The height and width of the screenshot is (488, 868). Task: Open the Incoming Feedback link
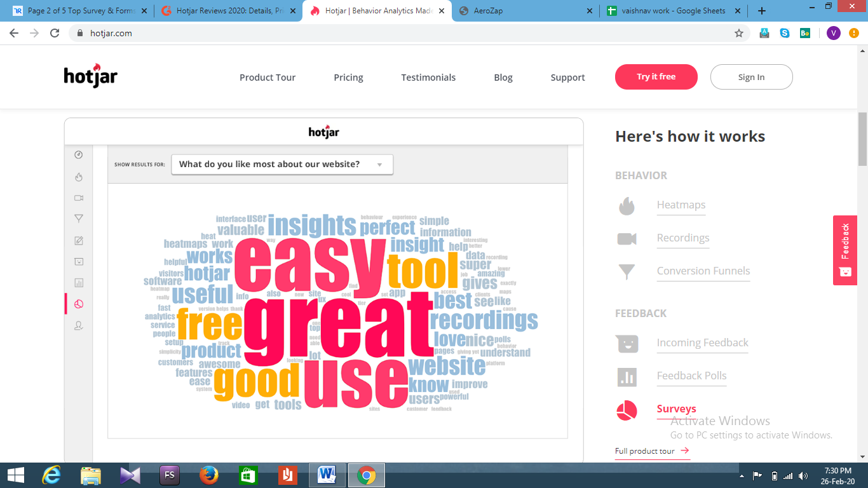[x=703, y=343]
